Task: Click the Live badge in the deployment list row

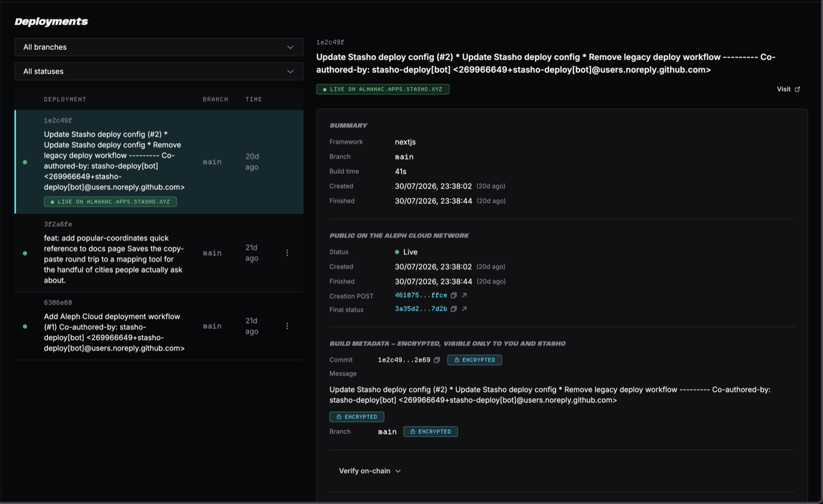Action: click(x=110, y=202)
